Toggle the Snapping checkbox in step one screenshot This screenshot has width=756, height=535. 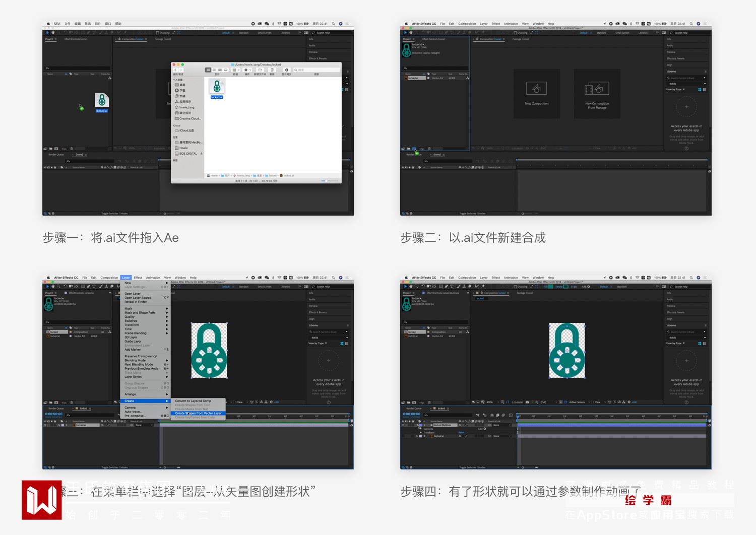[x=157, y=33]
